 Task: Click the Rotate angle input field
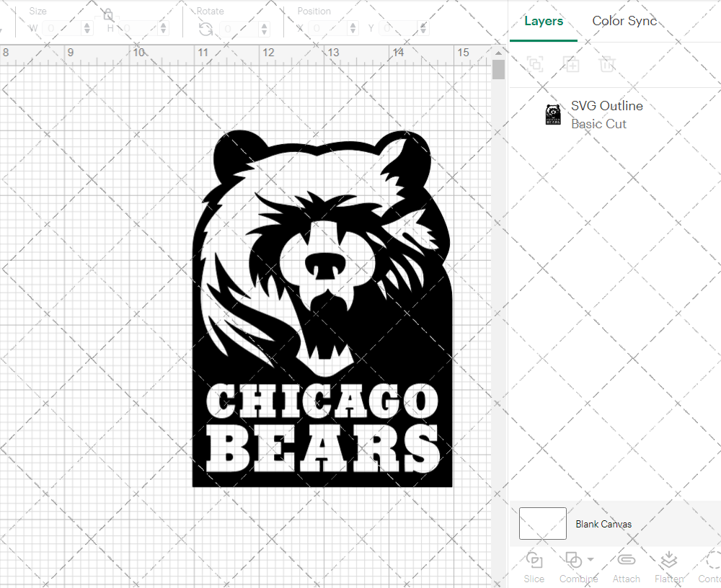point(239,29)
